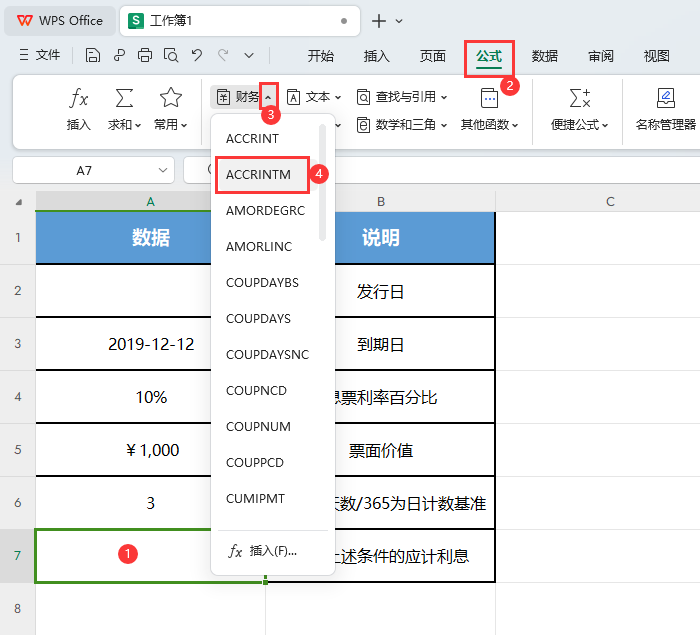Open the 文本 functions dropdown

314,97
